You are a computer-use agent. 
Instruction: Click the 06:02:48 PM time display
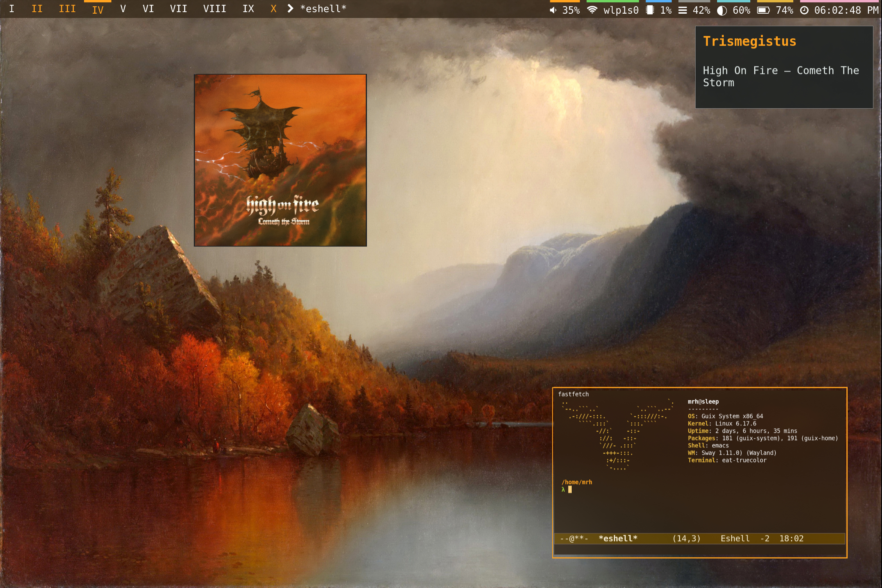click(x=846, y=10)
